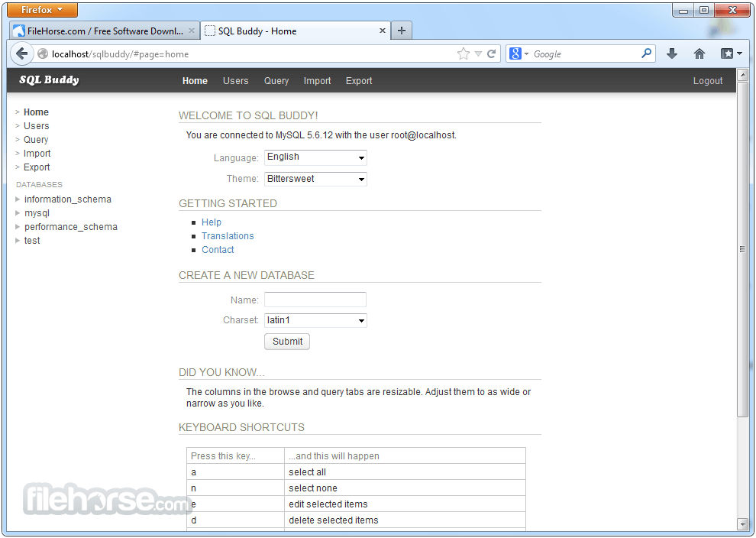
Task: Reload the page with the refresh icon
Action: click(493, 53)
